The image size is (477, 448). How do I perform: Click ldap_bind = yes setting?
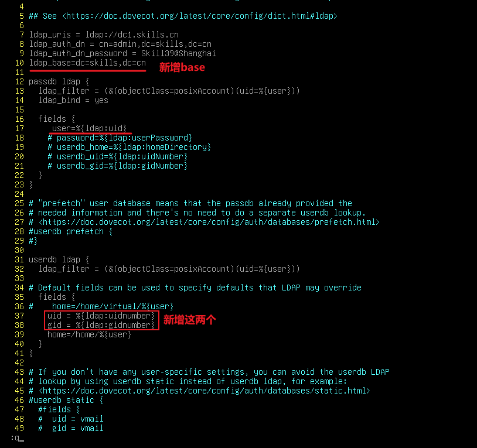pos(73,100)
